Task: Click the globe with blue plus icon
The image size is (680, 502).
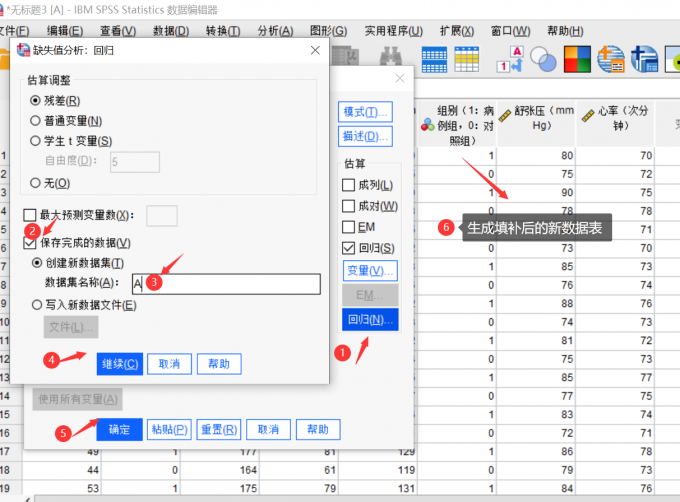Action: (644, 59)
